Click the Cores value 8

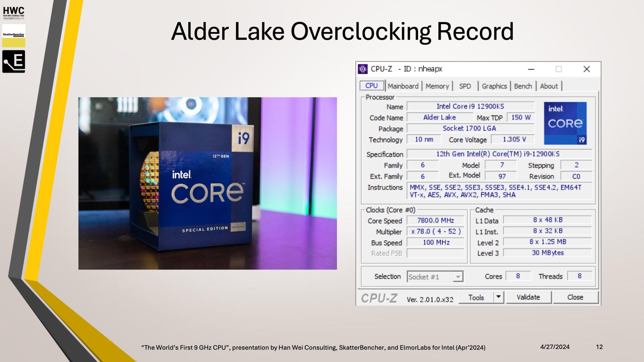point(518,276)
